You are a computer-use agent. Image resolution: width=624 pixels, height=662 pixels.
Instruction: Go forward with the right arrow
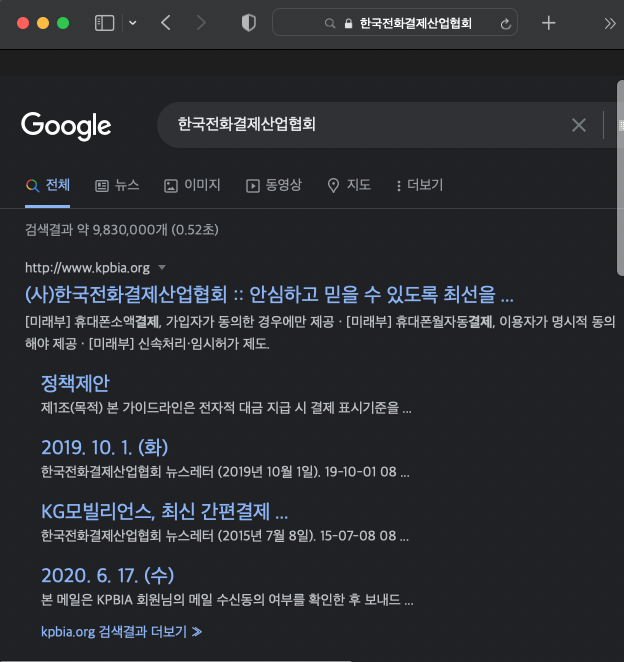pyautogui.click(x=201, y=23)
